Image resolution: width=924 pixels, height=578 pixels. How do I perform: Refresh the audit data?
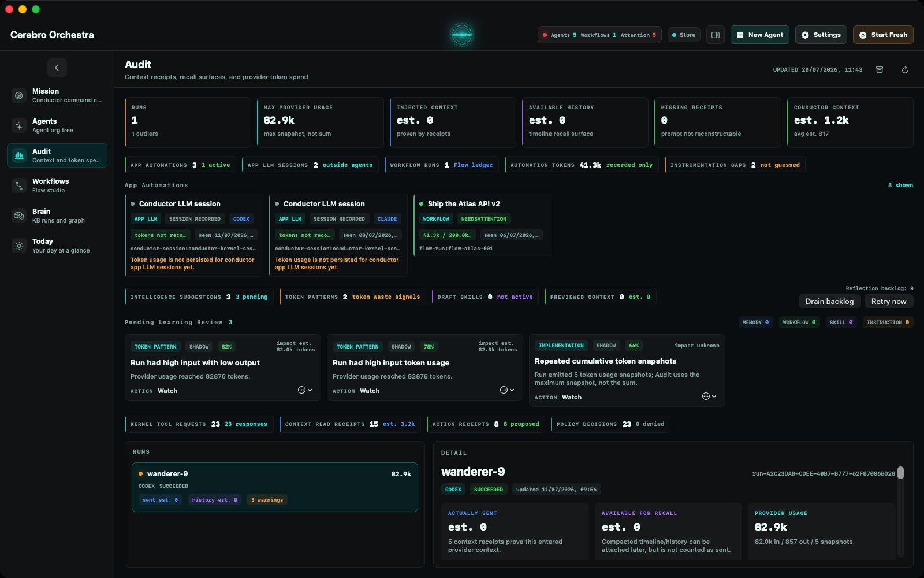[905, 69]
